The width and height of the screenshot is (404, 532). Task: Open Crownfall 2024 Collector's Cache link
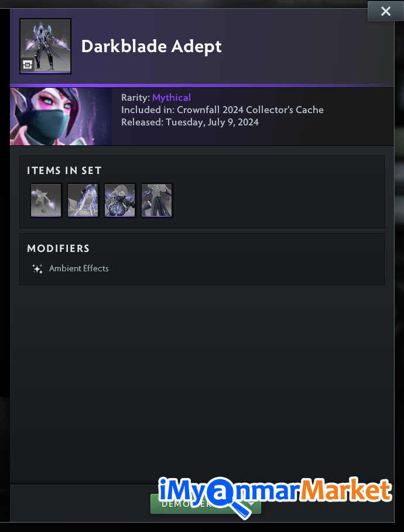pyautogui.click(x=250, y=110)
